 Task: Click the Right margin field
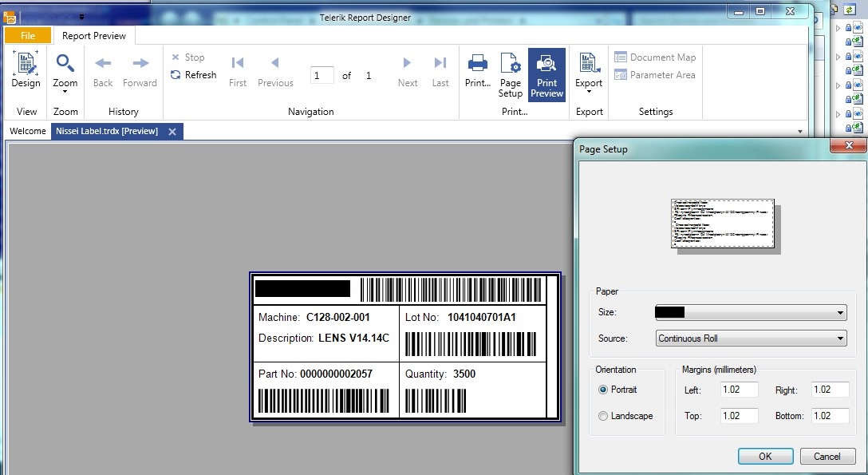(831, 390)
